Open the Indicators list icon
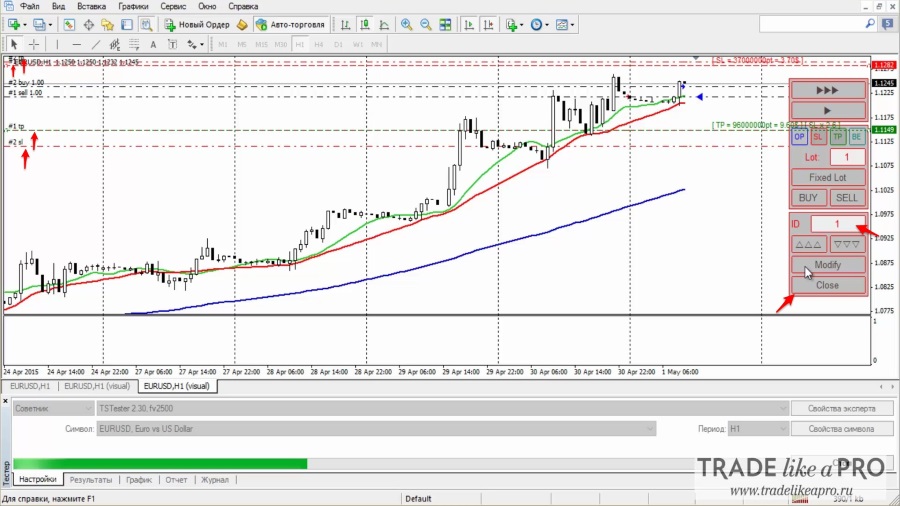 point(511,25)
